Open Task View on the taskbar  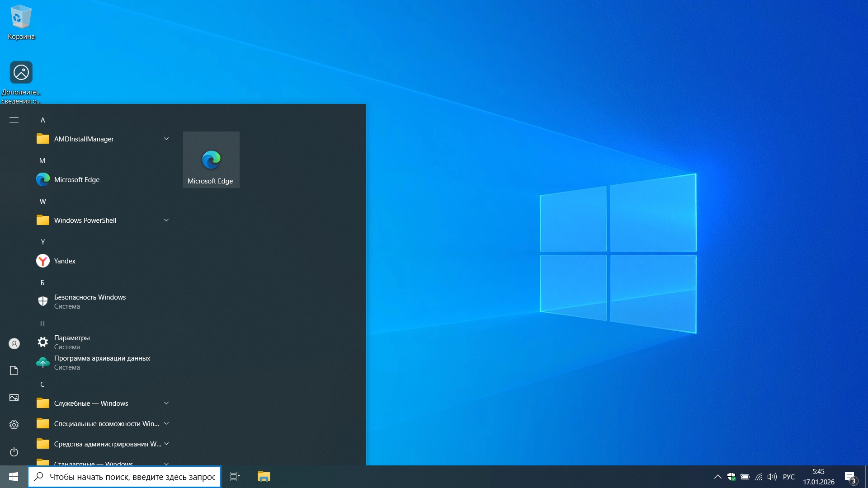[x=235, y=477]
